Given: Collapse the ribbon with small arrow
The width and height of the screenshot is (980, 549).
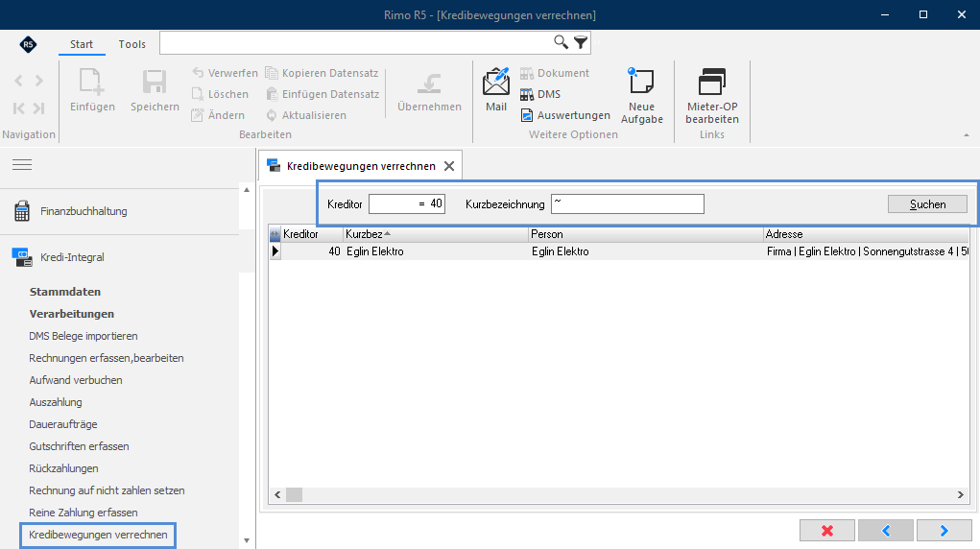Looking at the screenshot, I should pos(967,135).
